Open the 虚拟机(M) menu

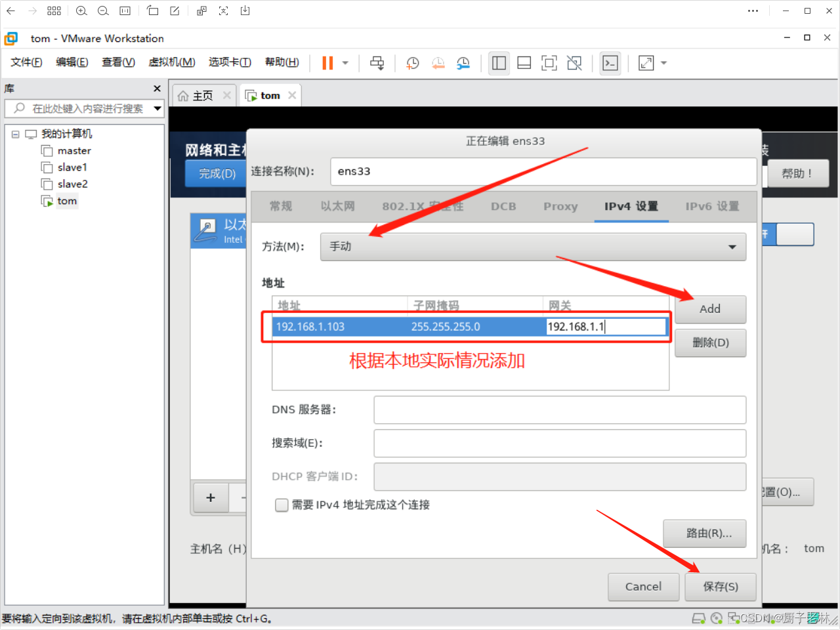[x=172, y=62]
